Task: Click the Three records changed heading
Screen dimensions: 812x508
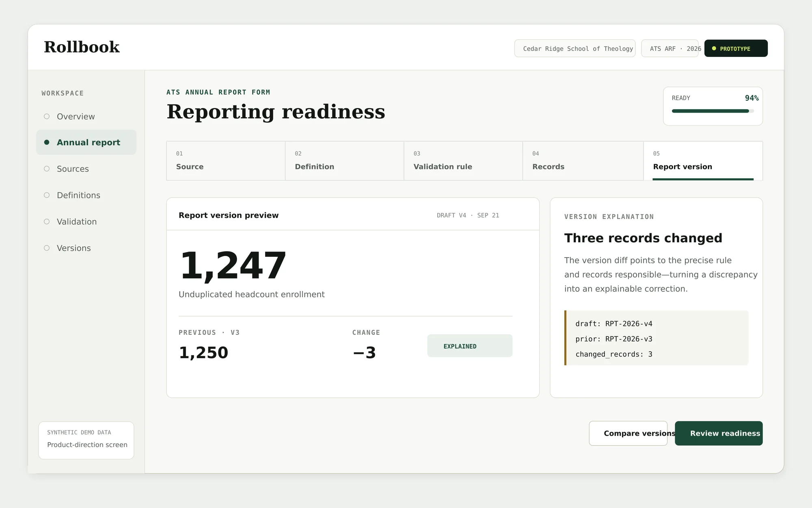Action: click(643, 238)
